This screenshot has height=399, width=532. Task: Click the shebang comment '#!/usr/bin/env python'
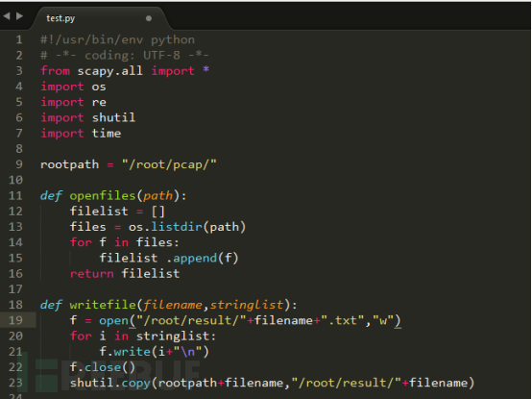point(117,39)
